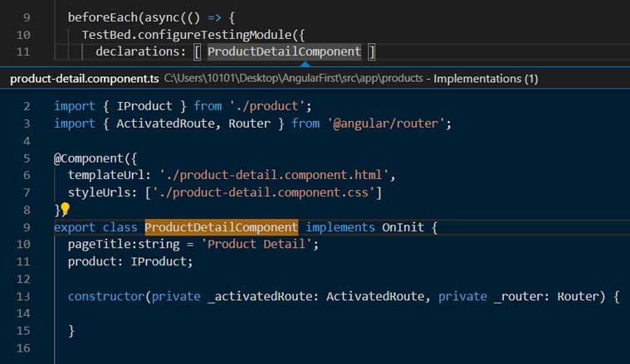Screen dimensions: 630x364
Task: Click 'product: IProduct;' property declaration
Action: click(x=130, y=261)
